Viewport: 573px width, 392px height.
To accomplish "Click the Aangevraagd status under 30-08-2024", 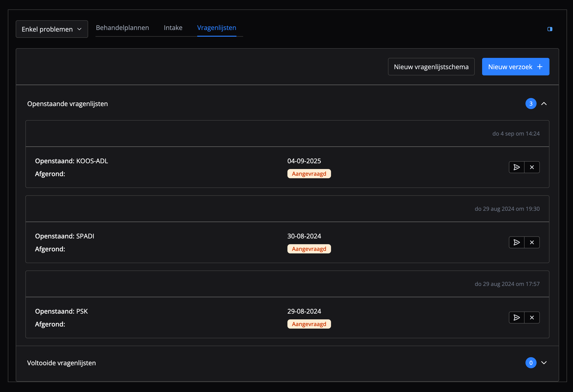I will tap(309, 249).
